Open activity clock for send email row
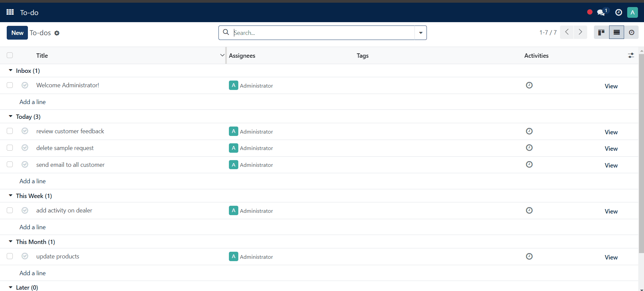 point(529,164)
